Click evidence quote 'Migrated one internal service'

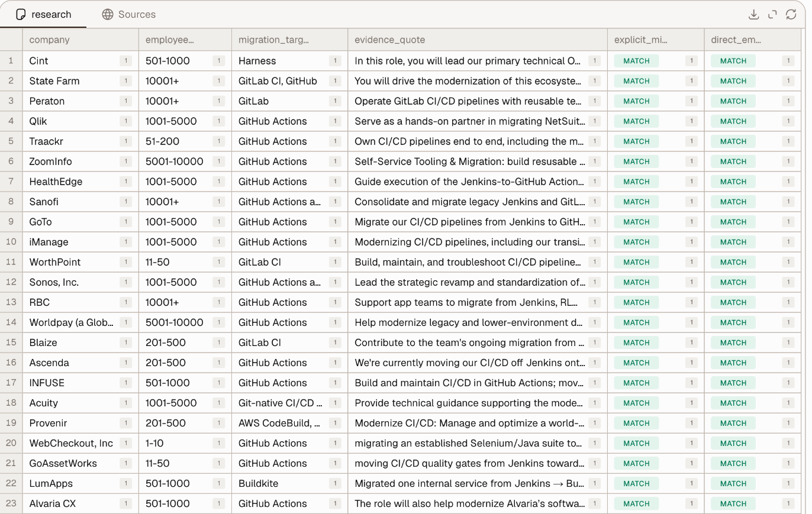click(478, 483)
